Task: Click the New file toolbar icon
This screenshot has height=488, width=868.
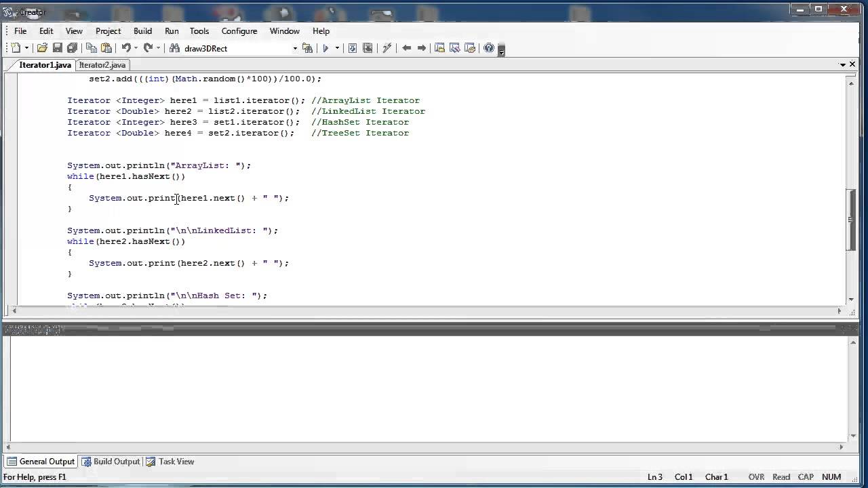Action: pyautogui.click(x=15, y=48)
